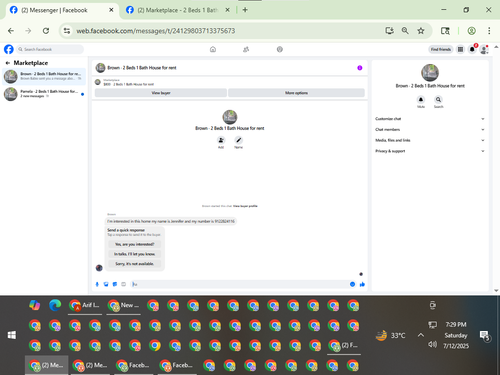Click the back arrow beside Marketplace
Screen dimensions: 500x375
click(7, 63)
